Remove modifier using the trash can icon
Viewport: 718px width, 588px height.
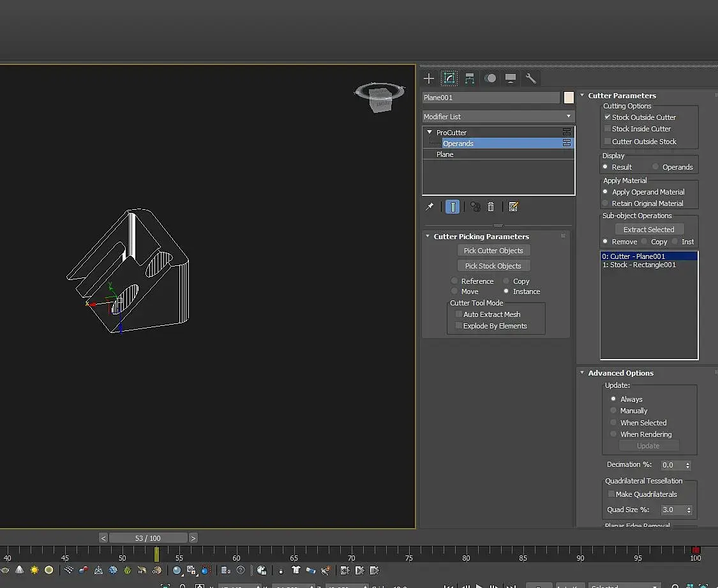pos(491,207)
